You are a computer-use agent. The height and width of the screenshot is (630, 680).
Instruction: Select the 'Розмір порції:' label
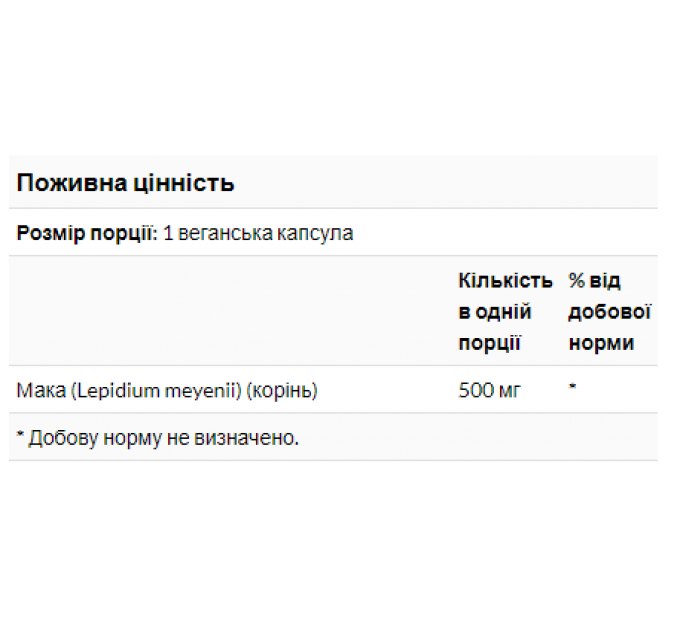point(87,233)
